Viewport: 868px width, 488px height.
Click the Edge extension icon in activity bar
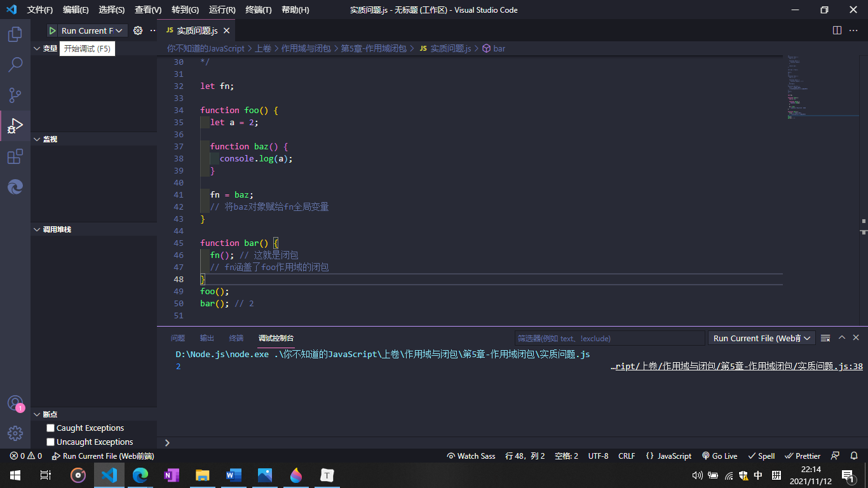point(14,187)
